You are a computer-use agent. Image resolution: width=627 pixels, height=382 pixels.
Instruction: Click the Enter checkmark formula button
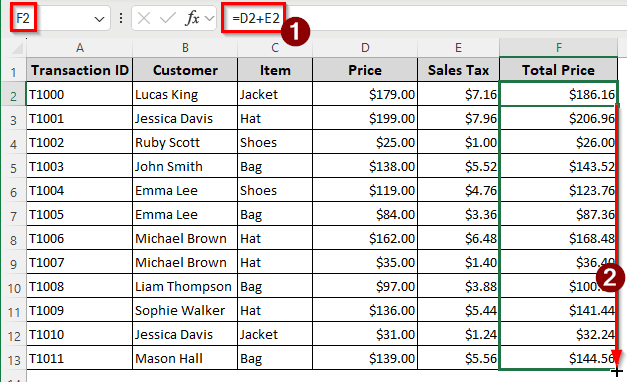pos(167,18)
